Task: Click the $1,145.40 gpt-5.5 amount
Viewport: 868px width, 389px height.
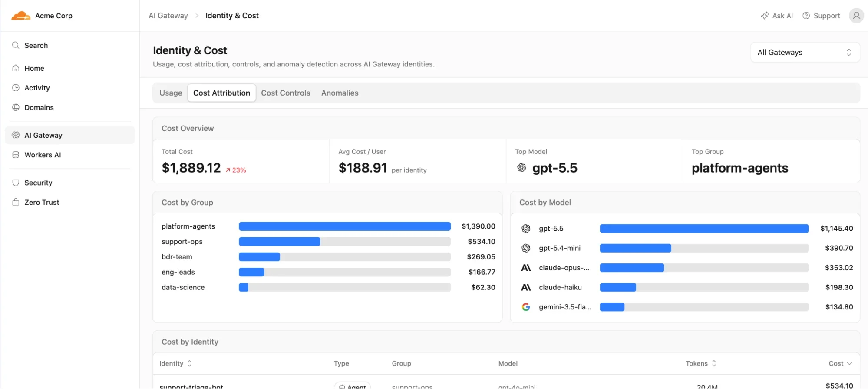Action: click(x=837, y=229)
